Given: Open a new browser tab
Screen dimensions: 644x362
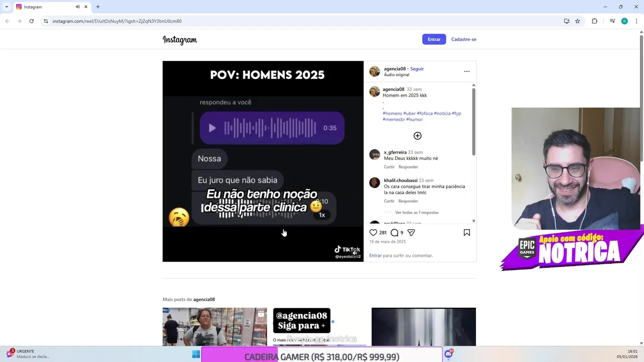Looking at the screenshot, I should pos(98,7).
